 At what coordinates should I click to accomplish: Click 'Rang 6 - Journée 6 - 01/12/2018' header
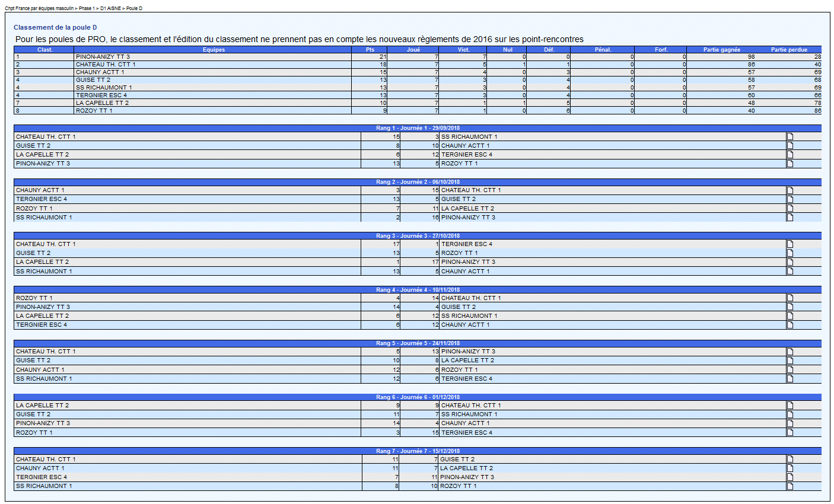click(418, 397)
